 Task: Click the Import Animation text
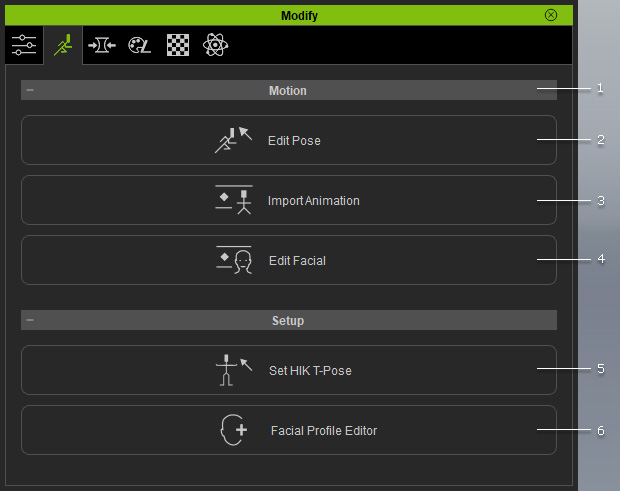pyautogui.click(x=313, y=201)
